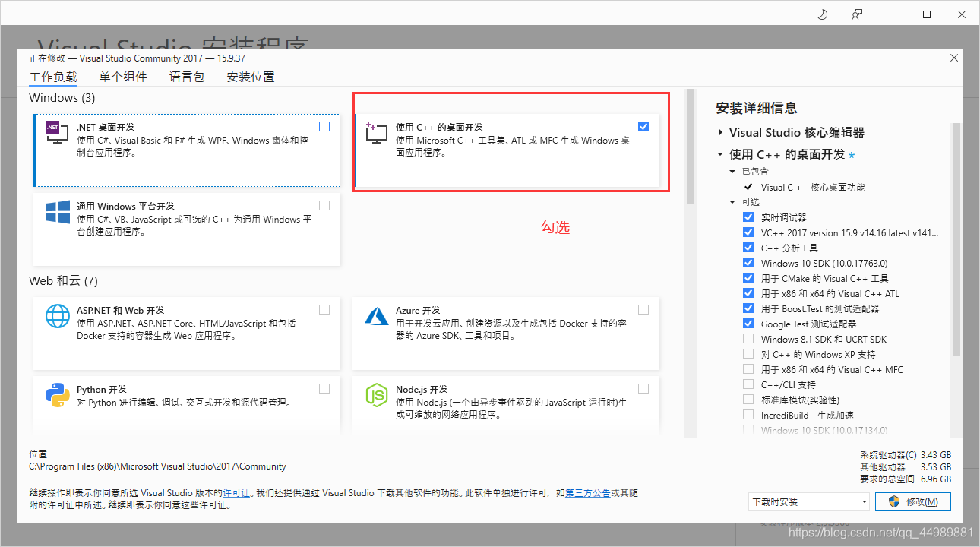Click the .NET desktop development icon
The width and height of the screenshot is (980, 547).
58,133
